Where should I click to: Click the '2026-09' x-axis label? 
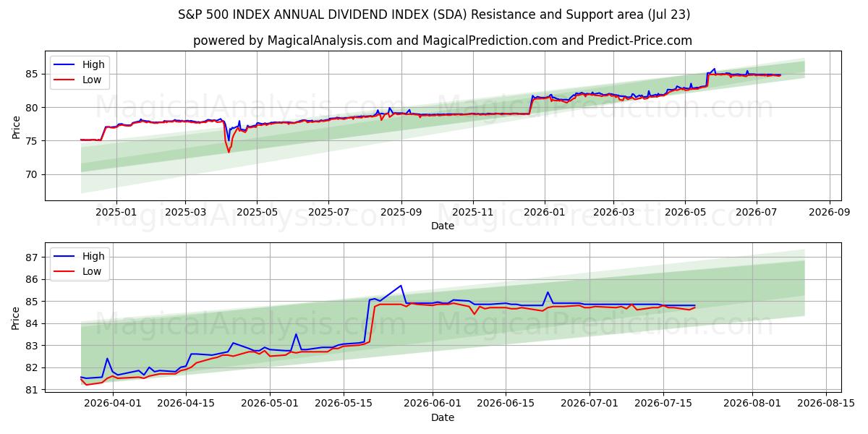(x=829, y=213)
